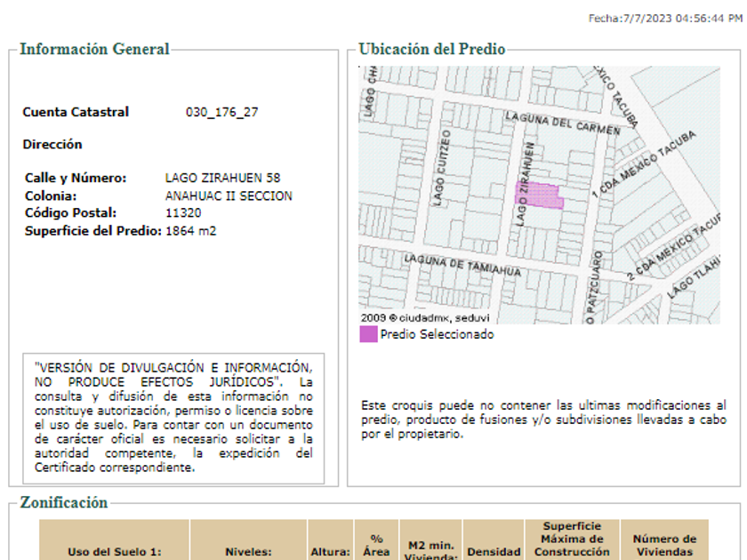Click the colonia value ANAHUAC II SECCION
The width and height of the screenshot is (747, 560).
tap(229, 196)
